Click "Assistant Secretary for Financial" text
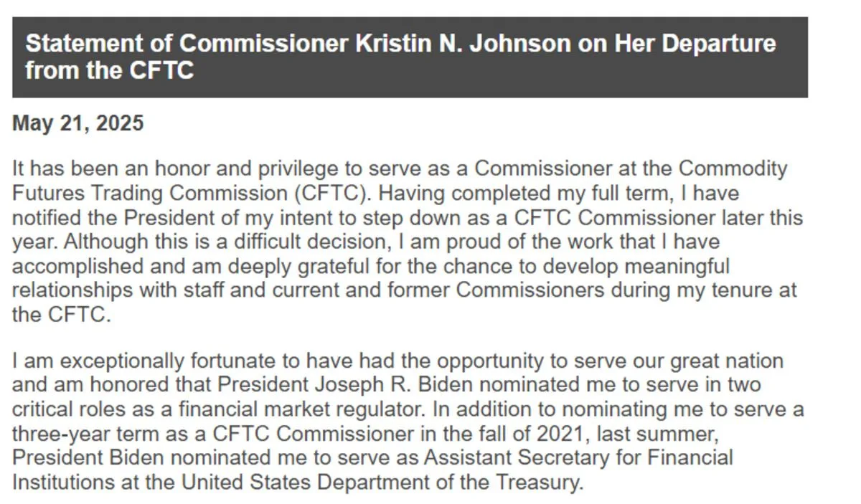 pos(578,457)
